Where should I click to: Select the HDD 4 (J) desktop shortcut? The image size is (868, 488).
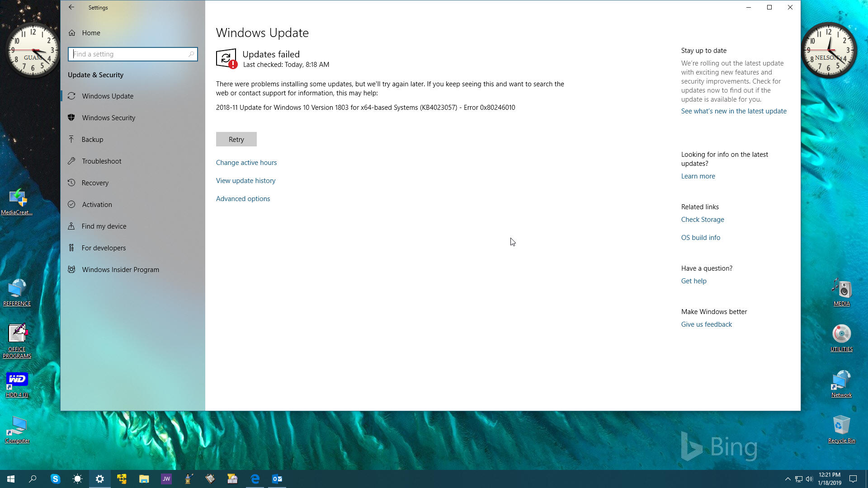pos(17,385)
